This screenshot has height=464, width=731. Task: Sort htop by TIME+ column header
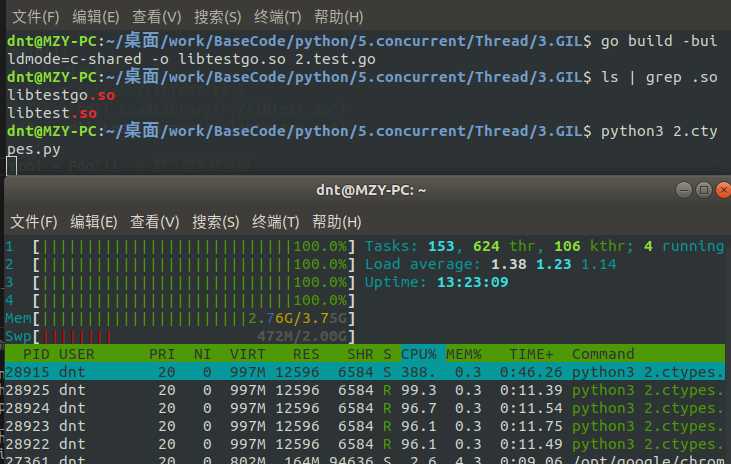pos(531,354)
